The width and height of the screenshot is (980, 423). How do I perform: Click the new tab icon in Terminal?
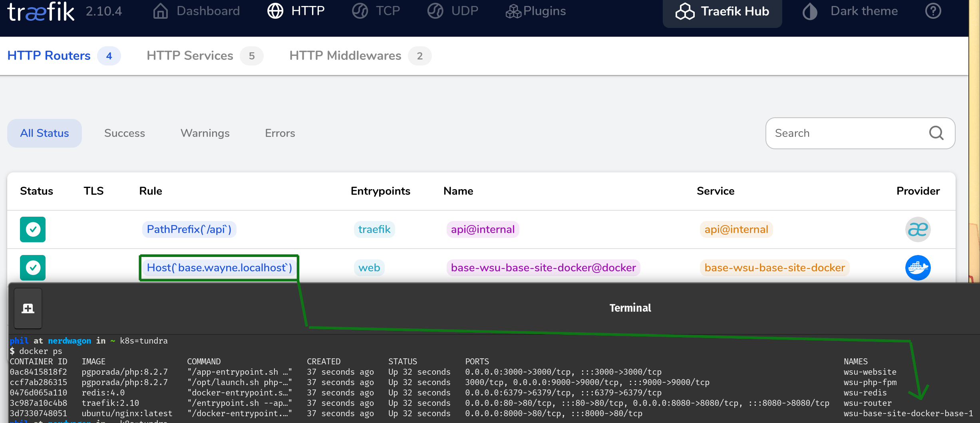[x=28, y=308]
